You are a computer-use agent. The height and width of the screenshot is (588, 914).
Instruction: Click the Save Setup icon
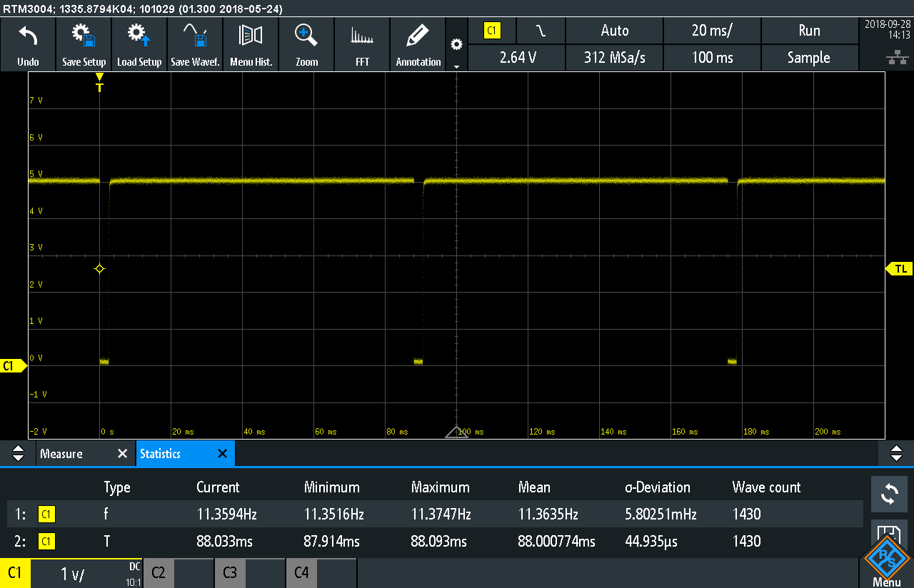point(84,44)
